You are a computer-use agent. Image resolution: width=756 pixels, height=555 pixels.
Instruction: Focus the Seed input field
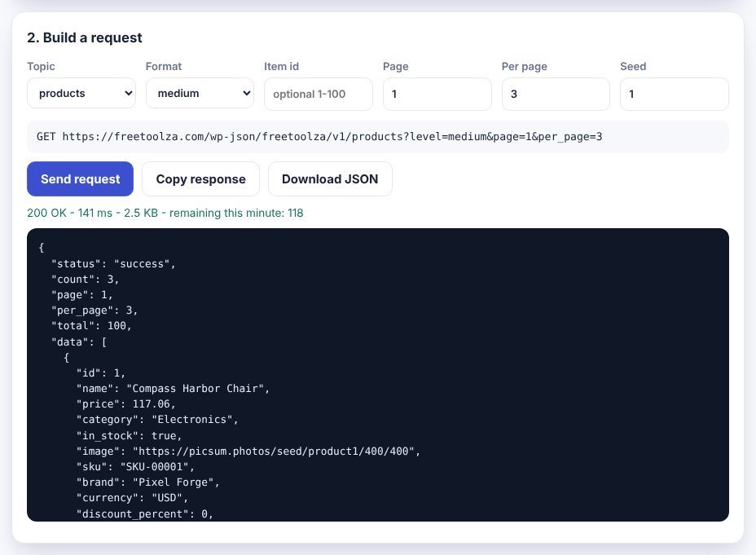(674, 94)
